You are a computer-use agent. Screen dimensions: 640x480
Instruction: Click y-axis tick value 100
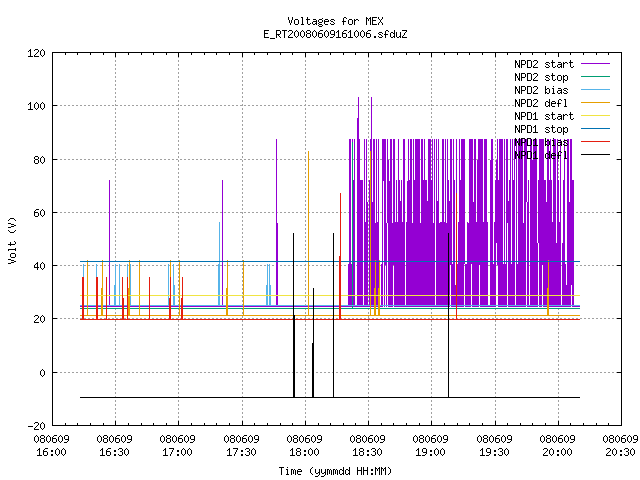36,106
